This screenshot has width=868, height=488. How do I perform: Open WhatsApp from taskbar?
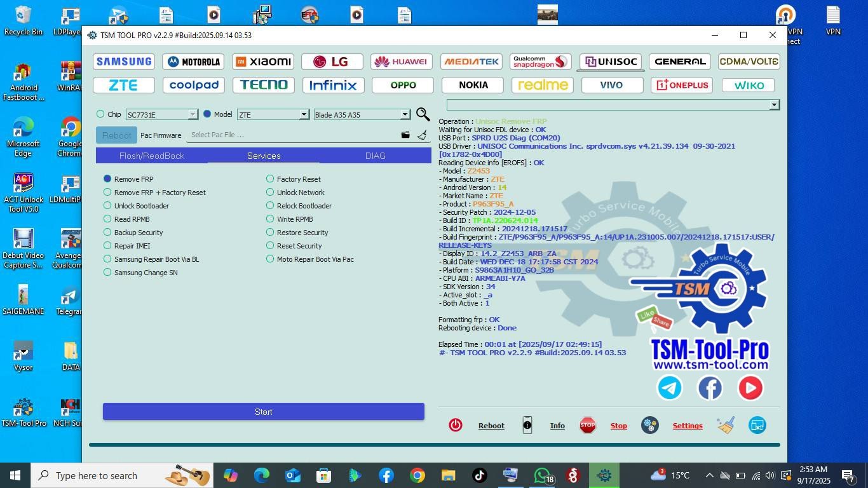(x=542, y=475)
